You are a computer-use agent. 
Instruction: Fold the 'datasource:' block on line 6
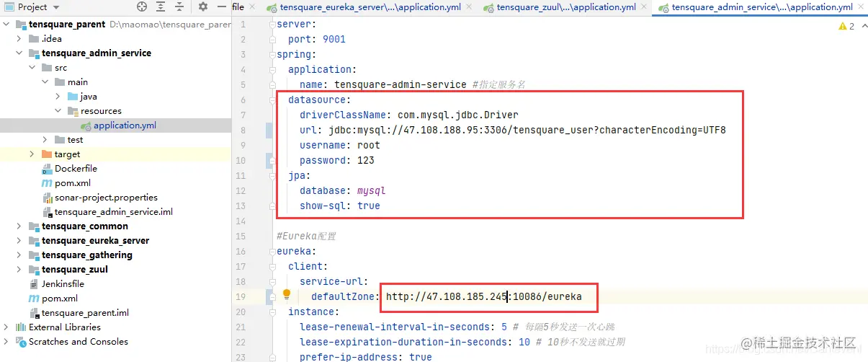271,100
